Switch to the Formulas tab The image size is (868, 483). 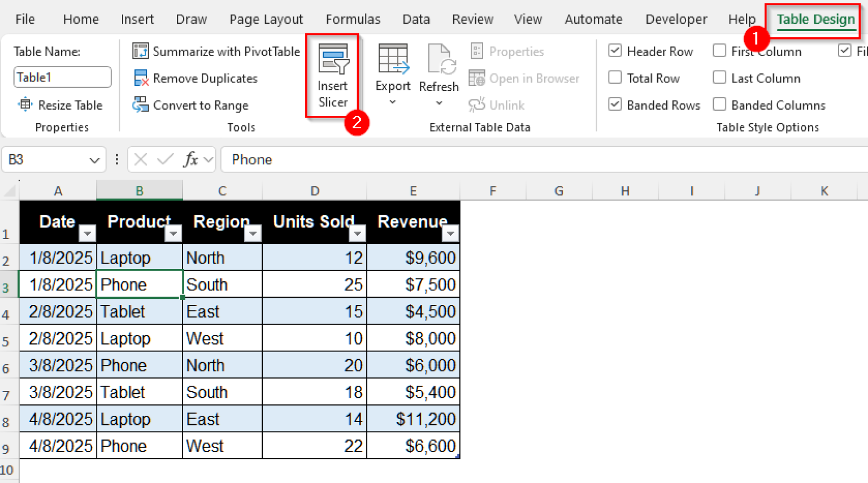[x=353, y=19]
